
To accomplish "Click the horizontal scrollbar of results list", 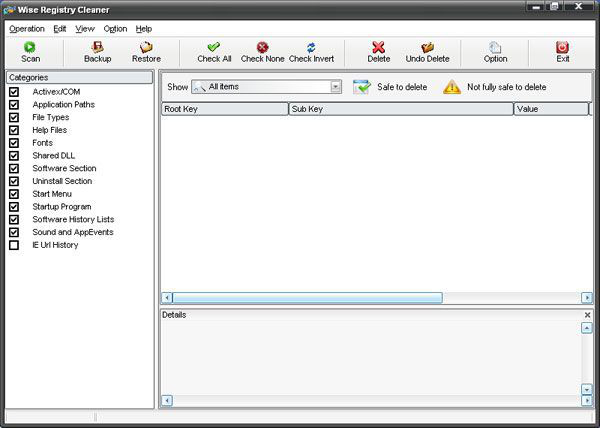I will click(307, 297).
